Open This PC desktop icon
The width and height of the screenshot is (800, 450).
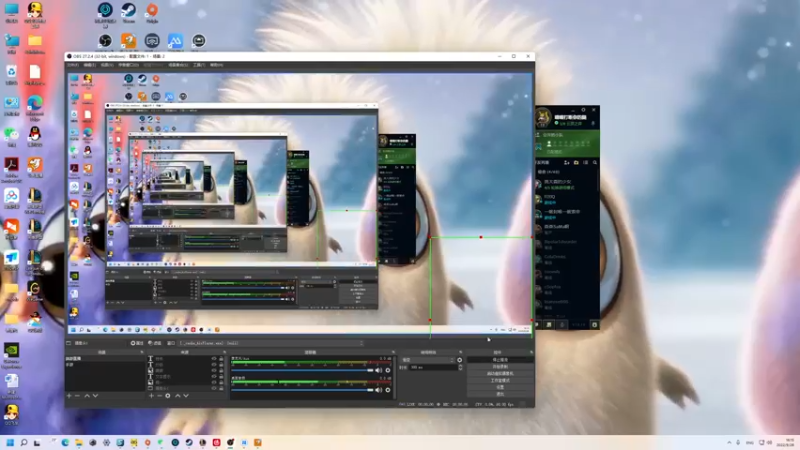[x=11, y=13]
